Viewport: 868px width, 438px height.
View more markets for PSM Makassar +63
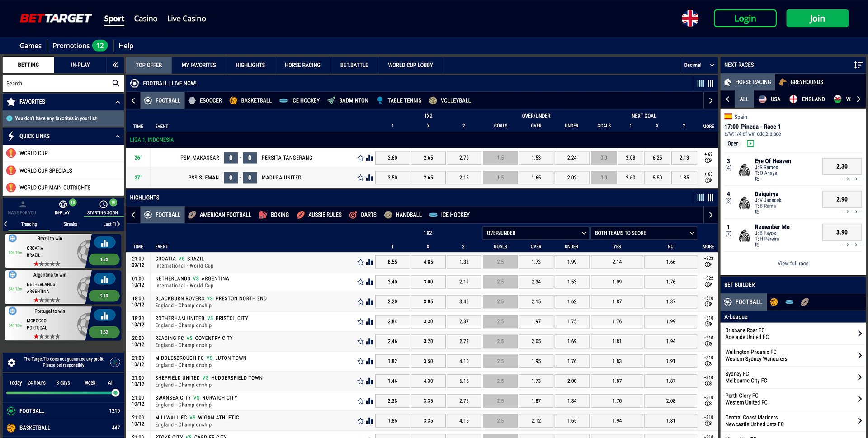pos(708,157)
